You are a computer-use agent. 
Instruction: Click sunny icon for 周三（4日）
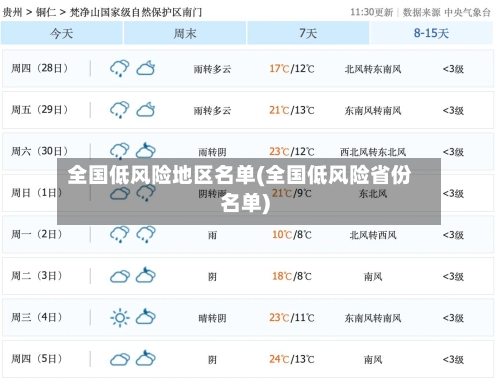tap(120, 318)
